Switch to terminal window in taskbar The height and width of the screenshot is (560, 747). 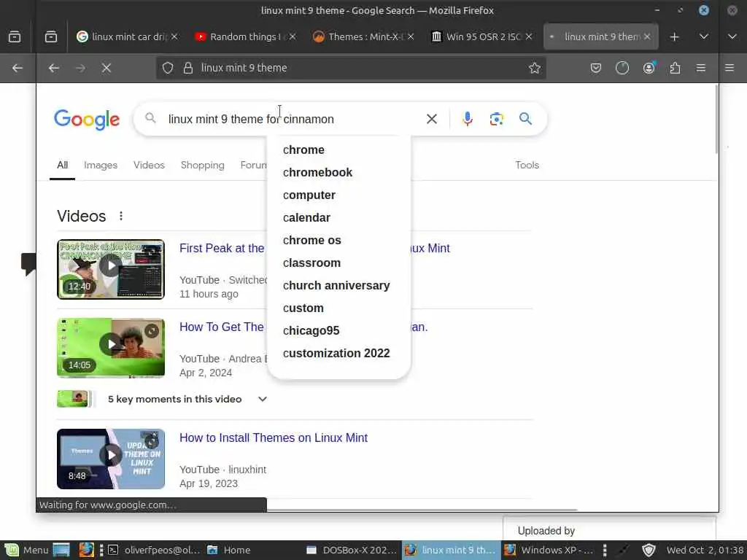pos(154,550)
